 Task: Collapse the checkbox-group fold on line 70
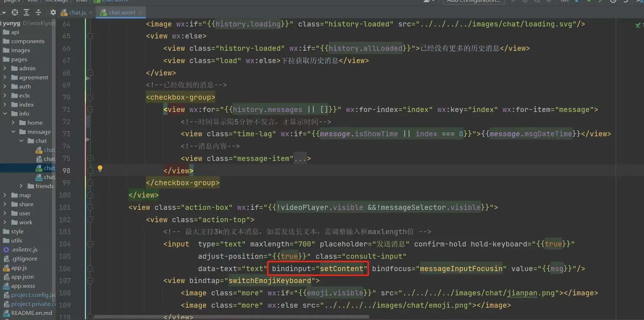[90, 97]
